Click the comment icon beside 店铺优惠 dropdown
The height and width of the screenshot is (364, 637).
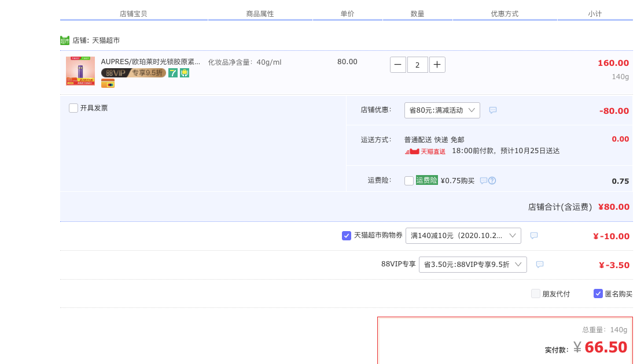[x=493, y=110]
